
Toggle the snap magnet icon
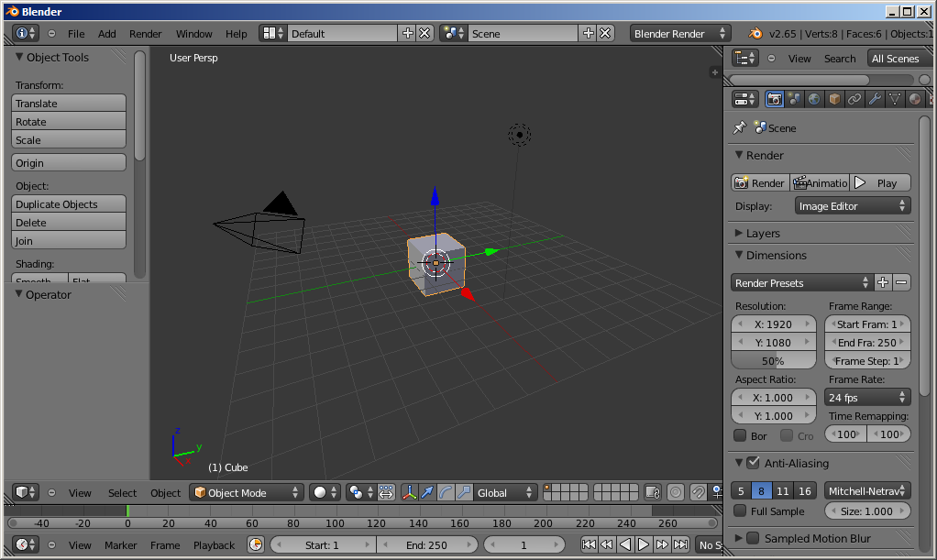tap(698, 492)
